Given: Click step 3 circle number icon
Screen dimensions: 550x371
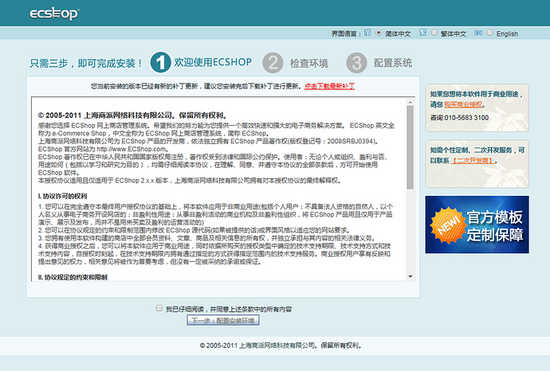Looking at the screenshot, I should (356, 63).
